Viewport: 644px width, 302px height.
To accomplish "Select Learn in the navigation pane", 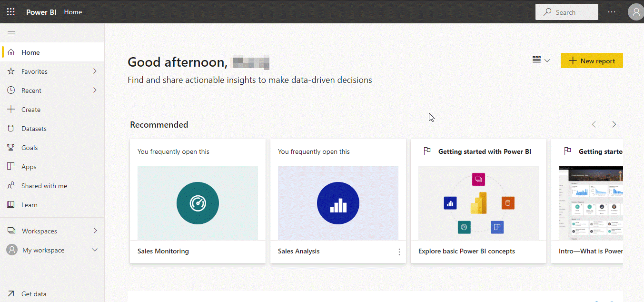I will [x=29, y=205].
